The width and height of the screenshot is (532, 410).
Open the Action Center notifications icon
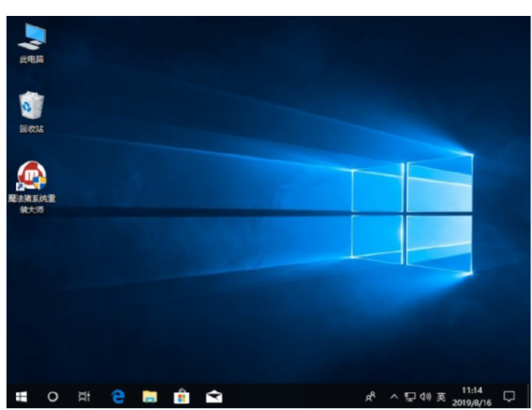point(509,397)
